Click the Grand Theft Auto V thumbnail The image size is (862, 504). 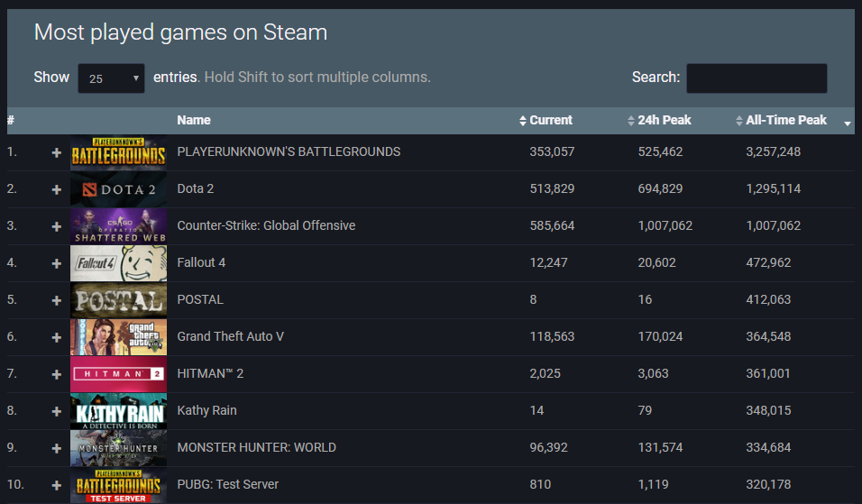coord(118,337)
